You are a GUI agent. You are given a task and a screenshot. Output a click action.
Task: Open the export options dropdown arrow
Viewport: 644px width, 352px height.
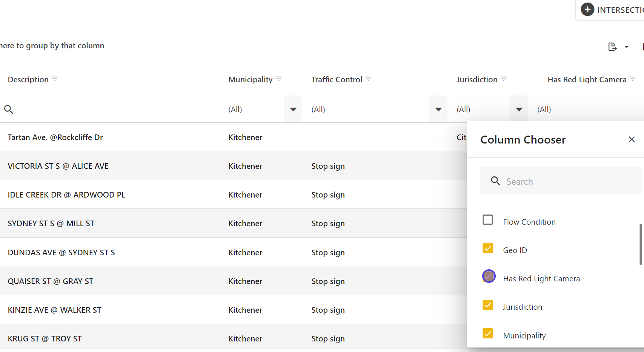pyautogui.click(x=627, y=47)
